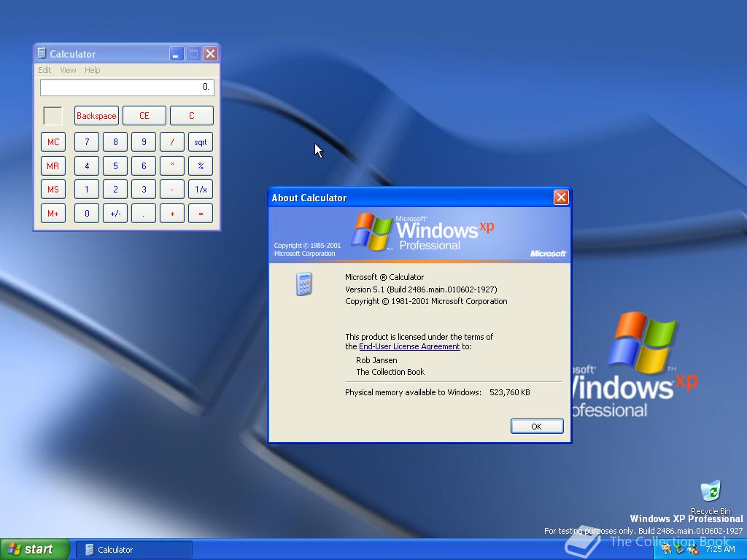Click the MC memory clear button

[x=53, y=142]
